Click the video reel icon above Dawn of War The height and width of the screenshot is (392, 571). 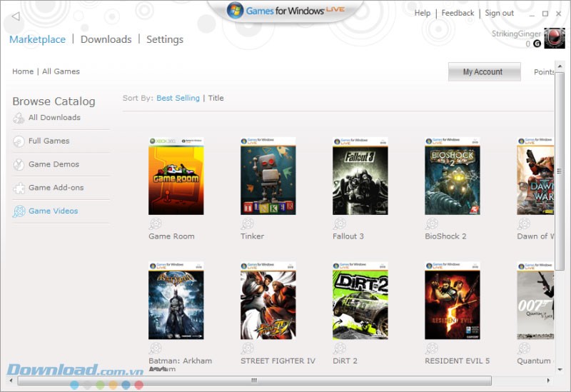point(524,223)
